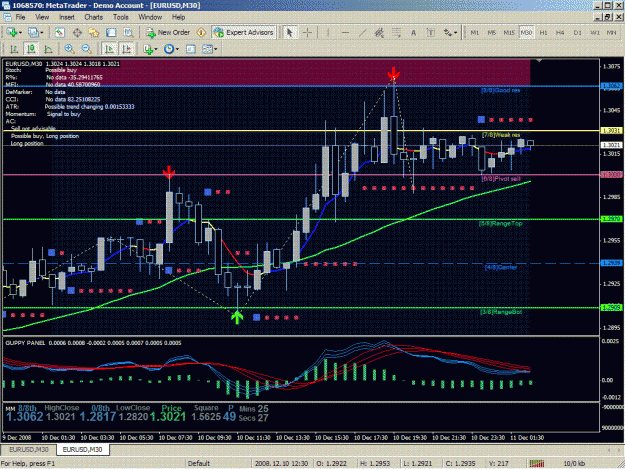Open the Charts menu
The height and width of the screenshot is (469, 625).
point(94,17)
